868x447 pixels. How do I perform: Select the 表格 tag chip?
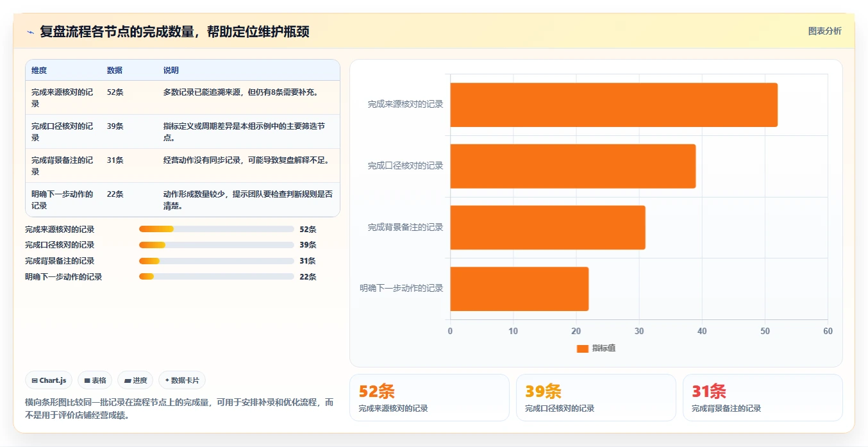[95, 380]
